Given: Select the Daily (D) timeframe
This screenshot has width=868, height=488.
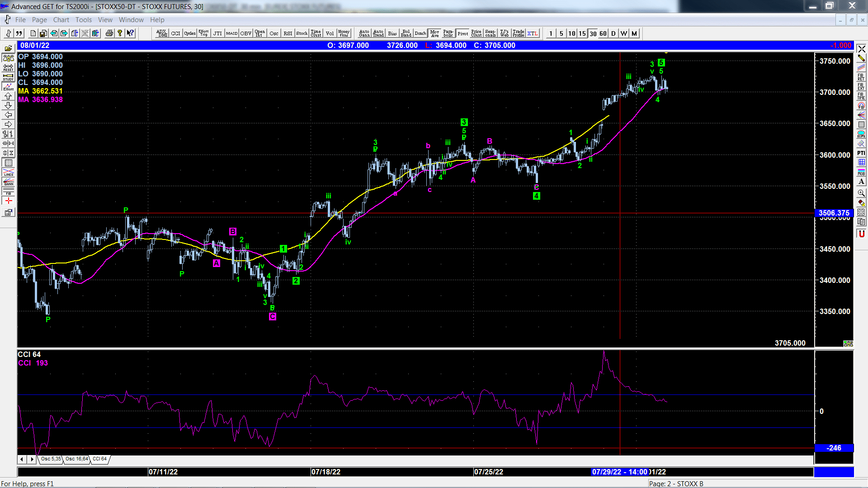Looking at the screenshot, I should pyautogui.click(x=613, y=33).
